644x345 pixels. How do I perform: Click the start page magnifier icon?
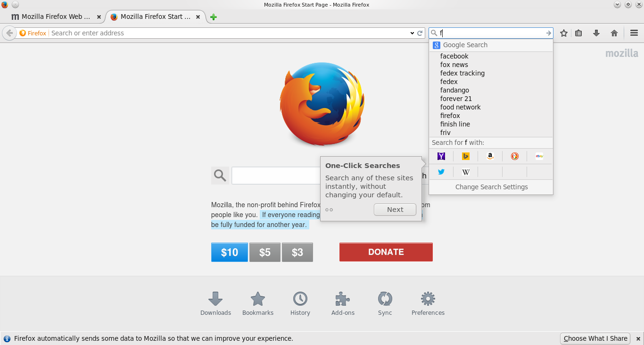point(220,176)
